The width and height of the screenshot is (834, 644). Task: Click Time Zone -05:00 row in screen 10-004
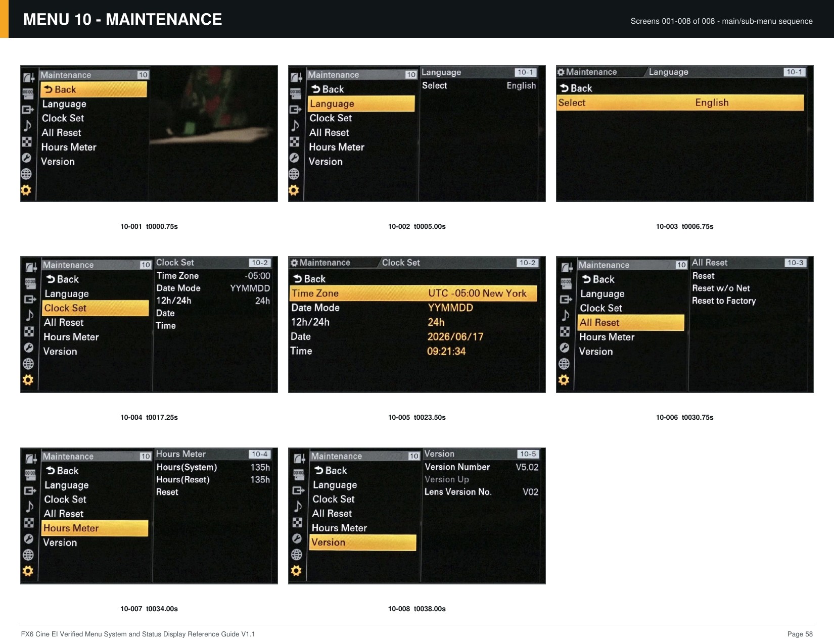(213, 276)
